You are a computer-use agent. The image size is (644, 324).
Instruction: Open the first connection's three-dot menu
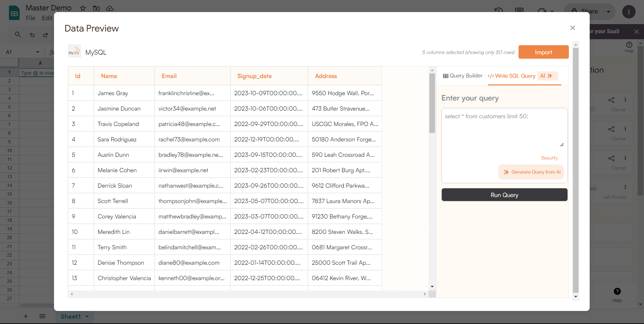tap(625, 100)
